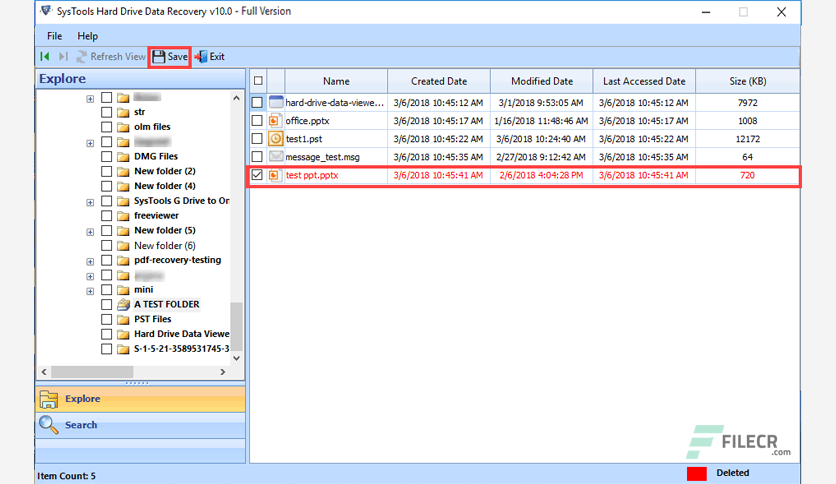Click the folder icon next to DMG Files
Viewport: 836px width, 484px height.
coord(123,157)
